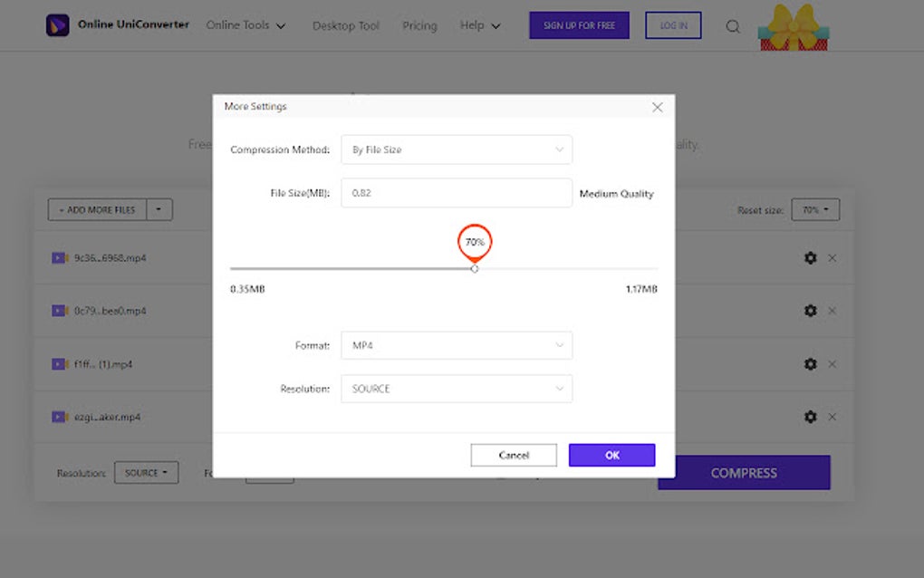Click inside the File Size(MB) input field

click(456, 192)
